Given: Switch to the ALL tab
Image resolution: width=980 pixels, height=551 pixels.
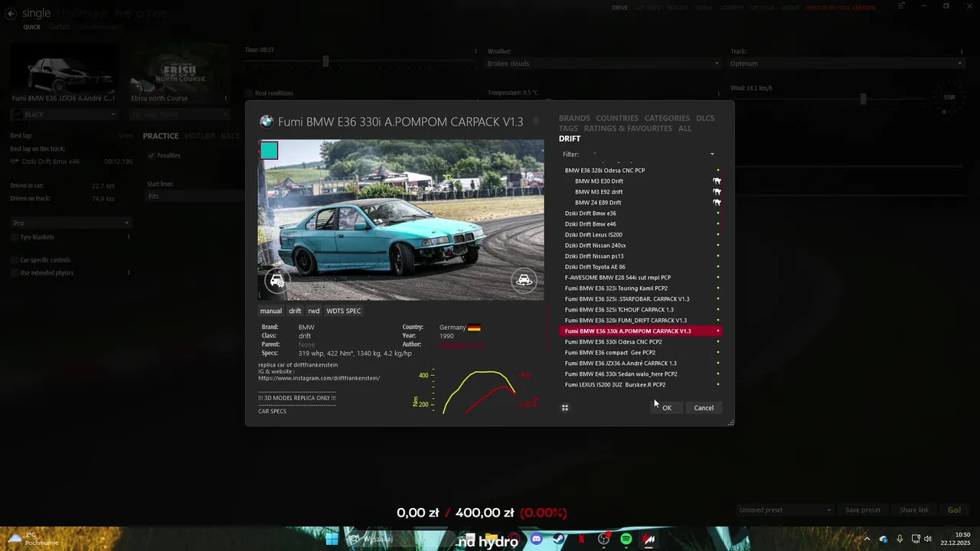Looking at the screenshot, I should 684,129.
